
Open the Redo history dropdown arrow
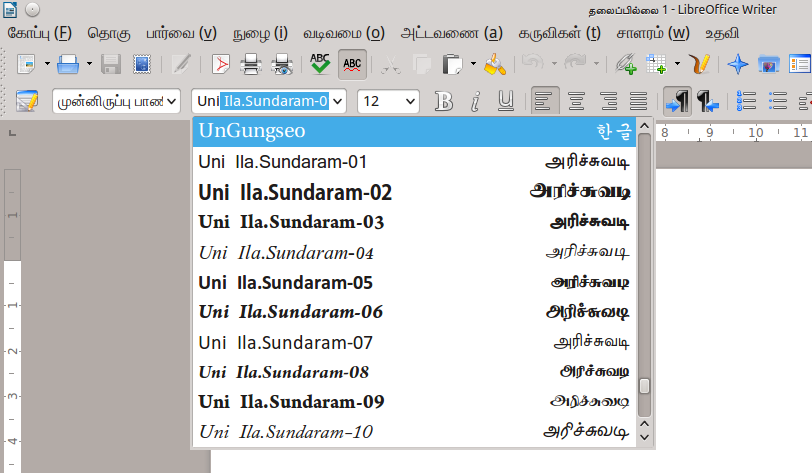596,64
